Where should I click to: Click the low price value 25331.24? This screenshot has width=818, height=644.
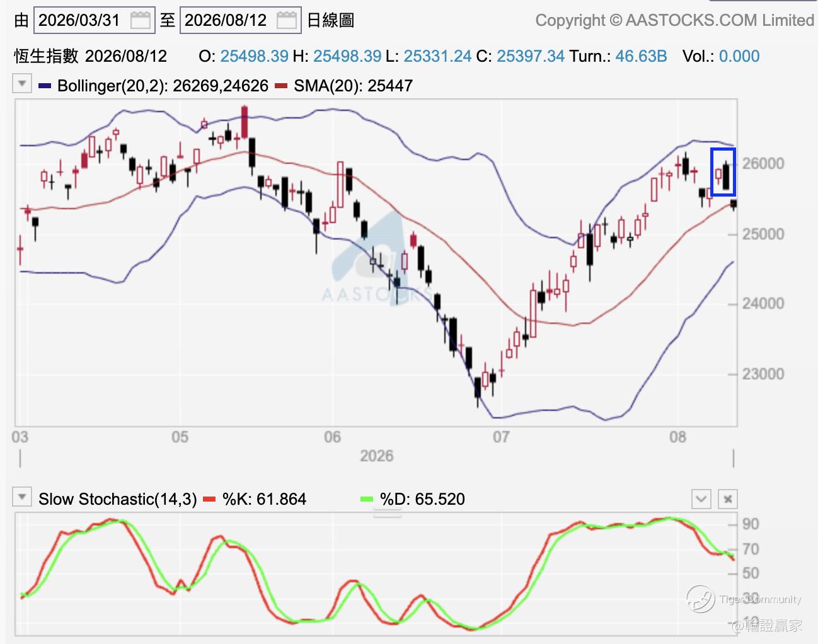pos(437,56)
